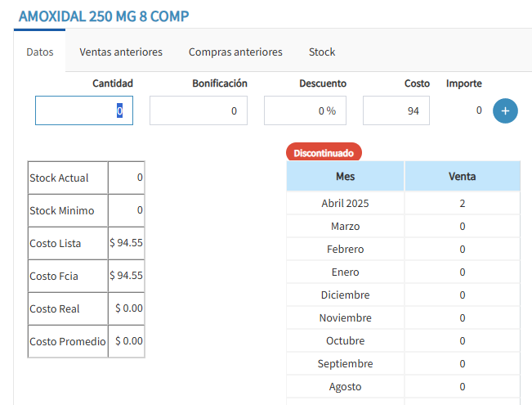Open the Ventas anteriores tab
This screenshot has width=532, height=405.
121,52
